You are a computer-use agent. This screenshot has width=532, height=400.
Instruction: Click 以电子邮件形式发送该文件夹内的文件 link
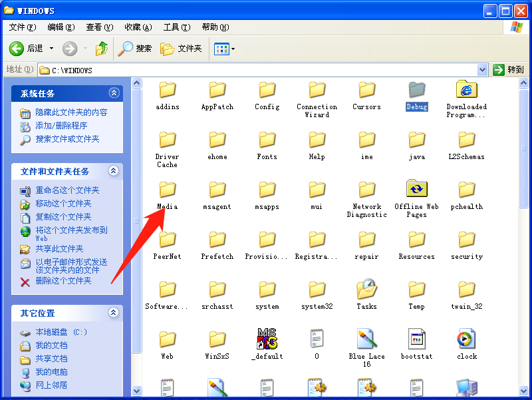pos(71,266)
